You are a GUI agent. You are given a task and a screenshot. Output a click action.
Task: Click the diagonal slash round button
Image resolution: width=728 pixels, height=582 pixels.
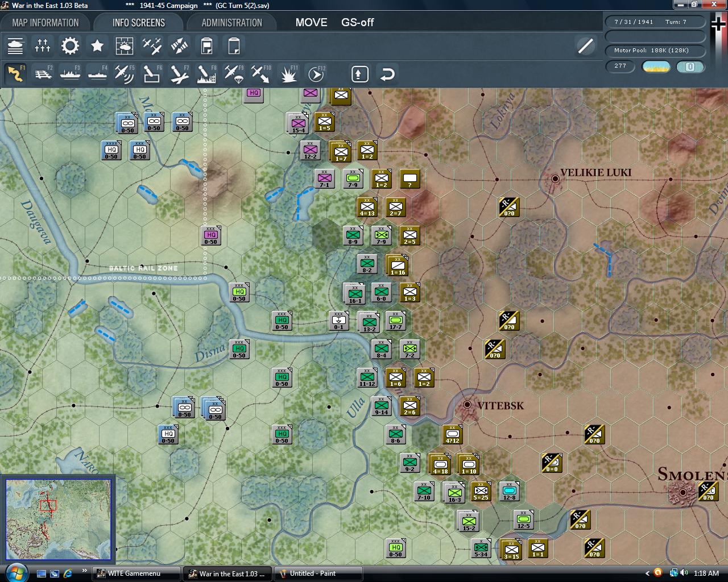point(585,46)
